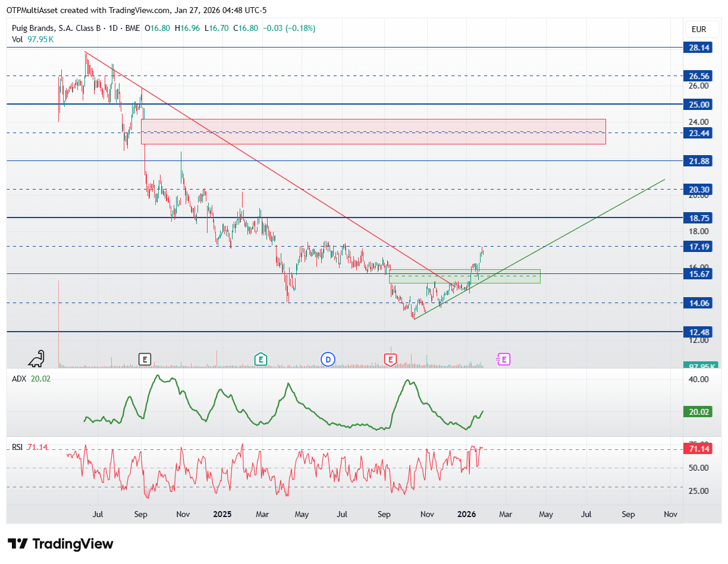This screenshot has width=728, height=564.
Task: Click the TradingView logo at the bottom
Action: [x=61, y=543]
